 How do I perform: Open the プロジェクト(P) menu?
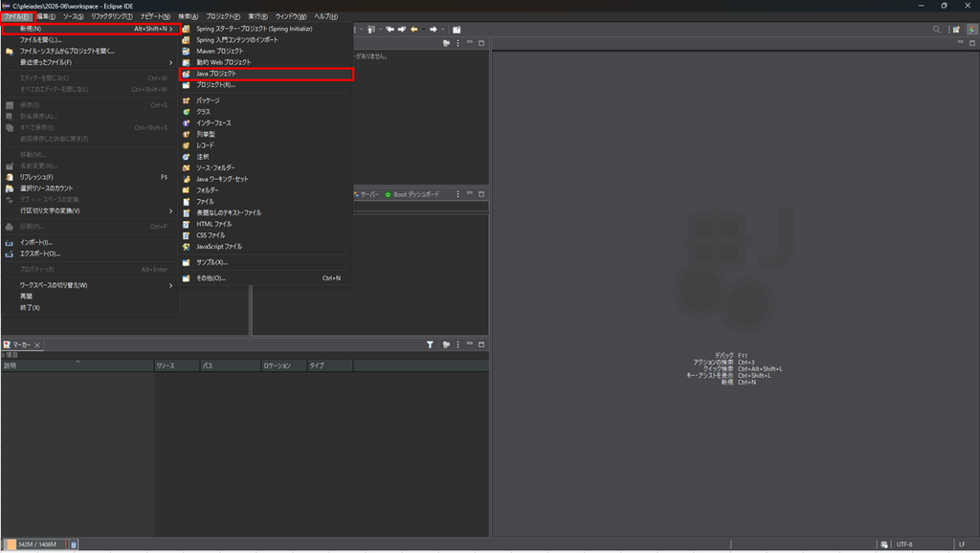(x=223, y=17)
